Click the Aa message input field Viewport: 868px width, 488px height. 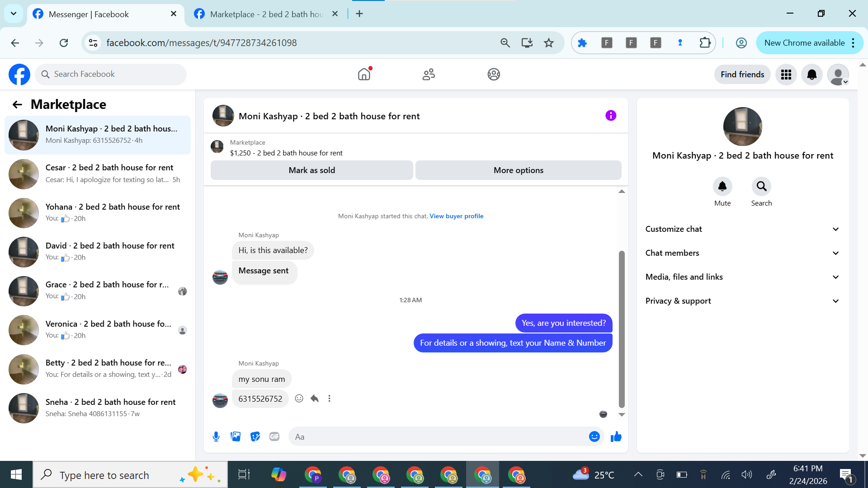[439, 436]
